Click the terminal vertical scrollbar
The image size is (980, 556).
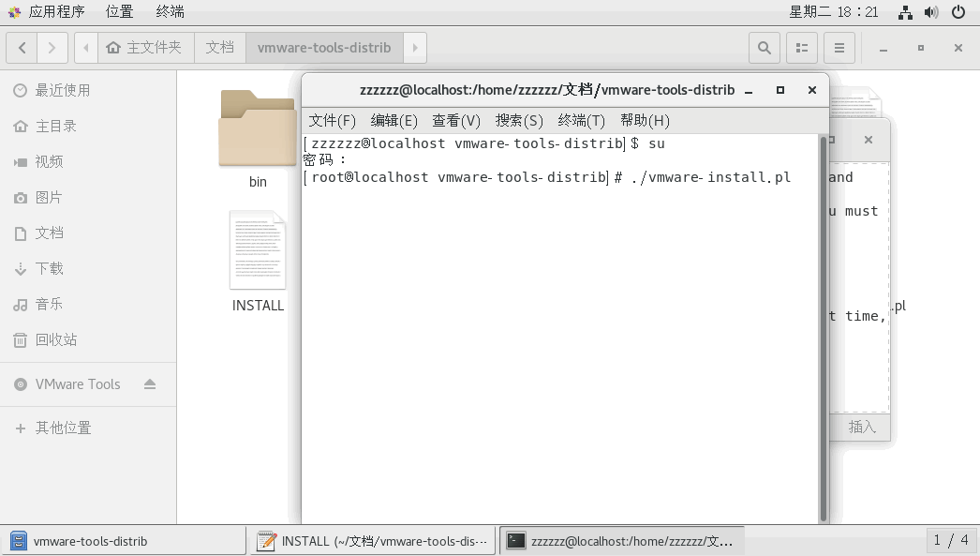tap(824, 328)
